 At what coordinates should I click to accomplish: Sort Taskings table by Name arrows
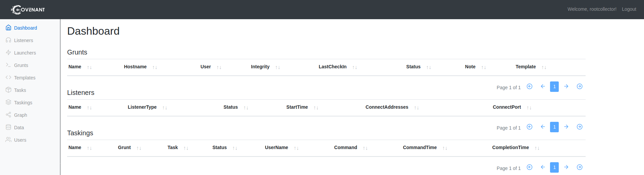89,148
